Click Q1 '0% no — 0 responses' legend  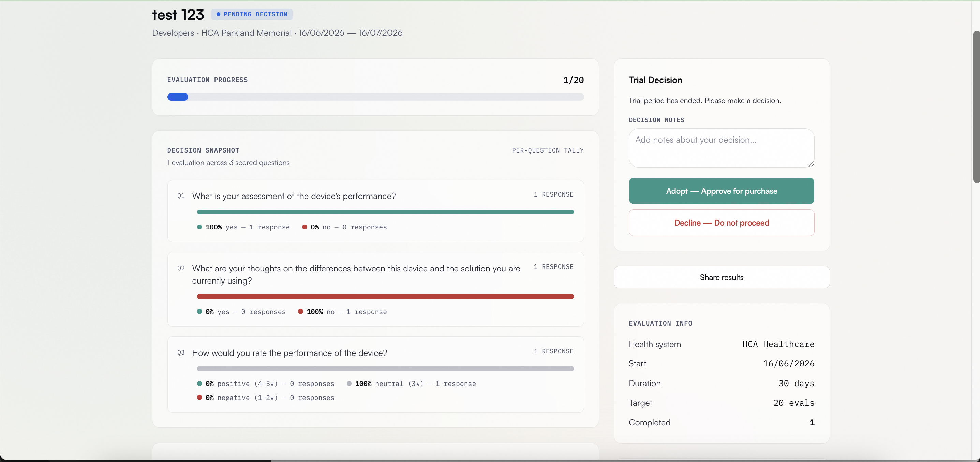pyautogui.click(x=344, y=227)
